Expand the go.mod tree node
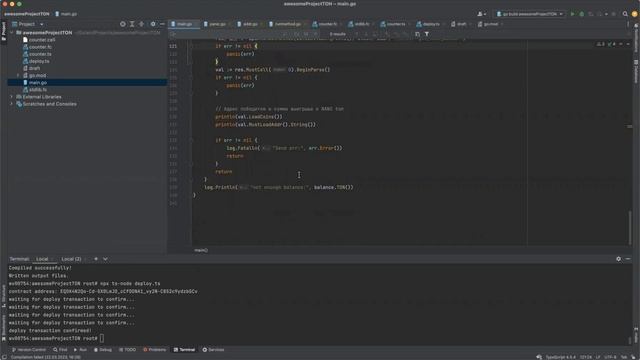 (18, 76)
